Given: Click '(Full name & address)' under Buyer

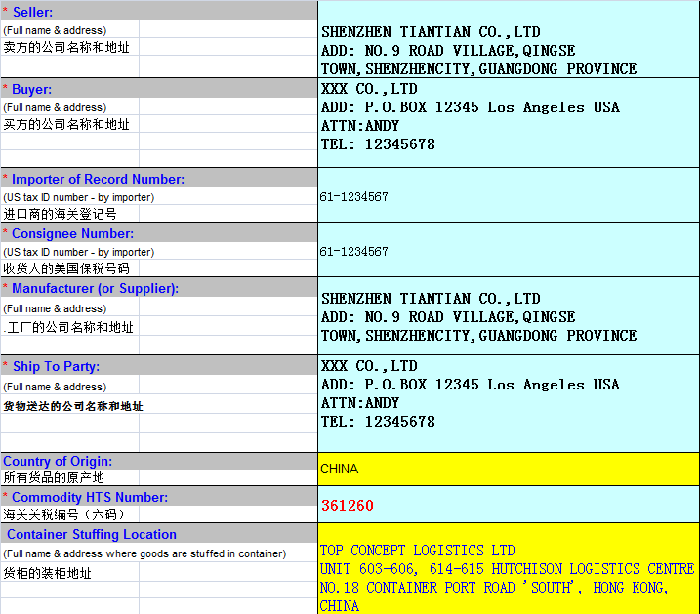Looking at the screenshot, I should 55,107.
